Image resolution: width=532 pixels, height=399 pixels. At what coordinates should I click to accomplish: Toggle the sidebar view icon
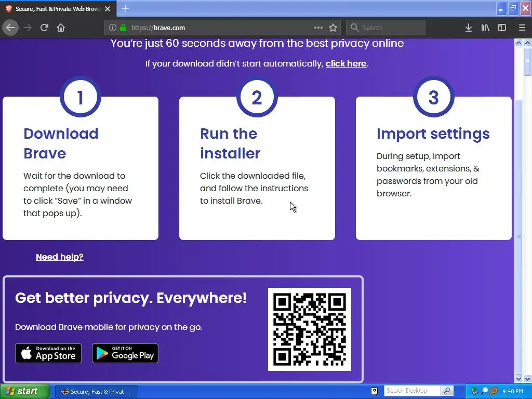coord(502,28)
